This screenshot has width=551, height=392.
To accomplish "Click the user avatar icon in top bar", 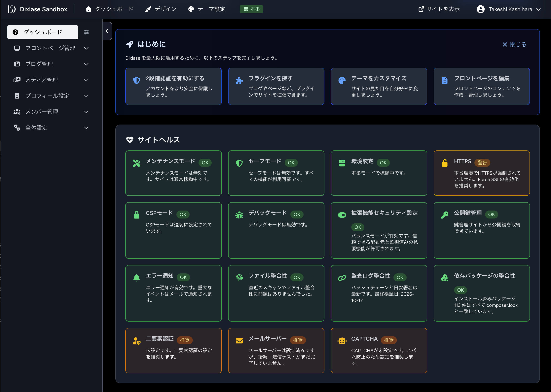I will point(480,9).
